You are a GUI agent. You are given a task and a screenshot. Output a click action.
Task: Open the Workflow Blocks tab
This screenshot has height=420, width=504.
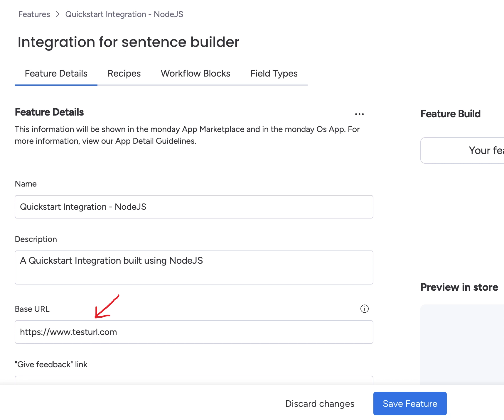tap(195, 73)
